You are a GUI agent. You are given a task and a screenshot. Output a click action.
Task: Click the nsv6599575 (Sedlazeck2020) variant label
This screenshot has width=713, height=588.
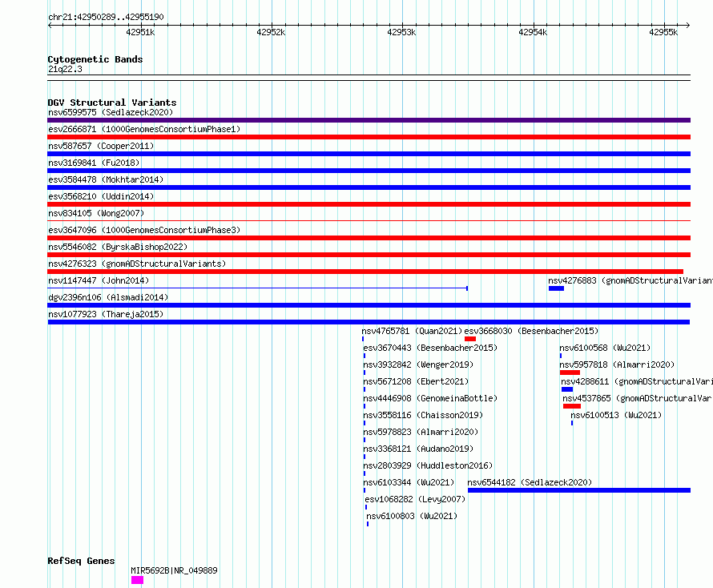[x=111, y=112]
